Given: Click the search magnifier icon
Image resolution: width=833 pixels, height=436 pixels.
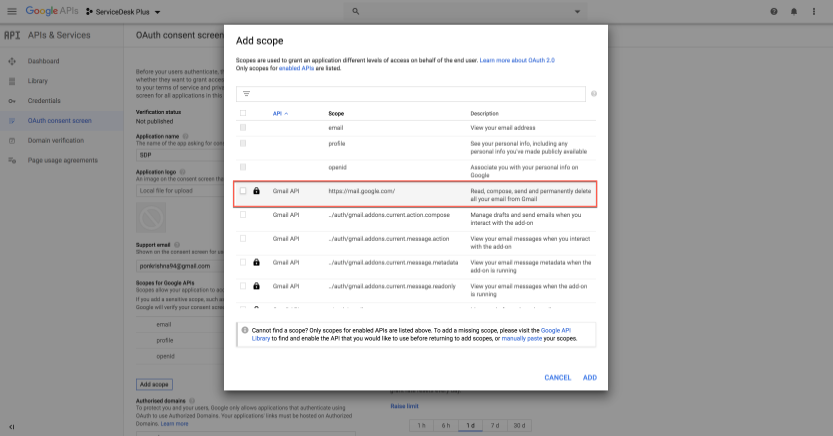Looking at the screenshot, I should click(x=356, y=11).
